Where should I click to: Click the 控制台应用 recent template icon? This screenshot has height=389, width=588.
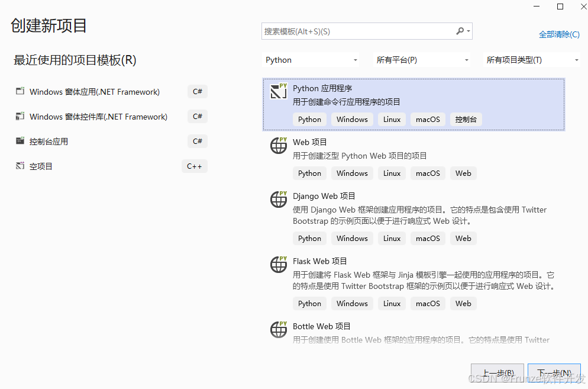[20, 141]
